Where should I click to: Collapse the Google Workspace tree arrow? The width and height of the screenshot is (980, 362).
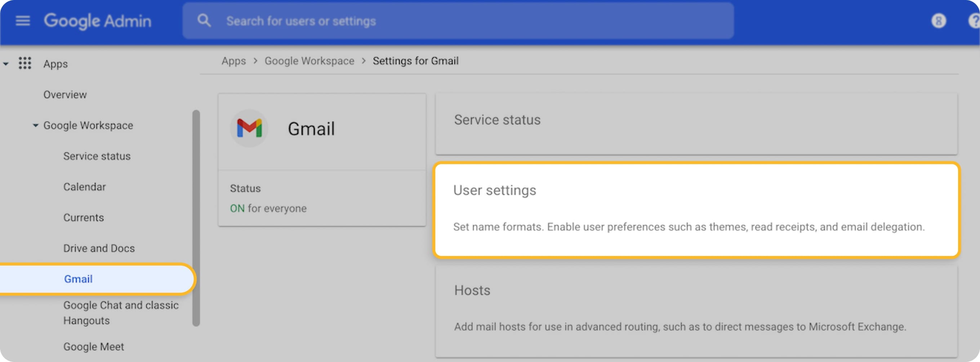click(x=35, y=125)
